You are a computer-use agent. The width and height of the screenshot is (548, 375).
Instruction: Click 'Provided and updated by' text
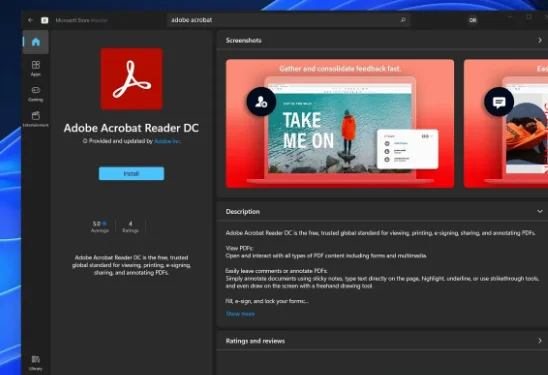point(121,141)
